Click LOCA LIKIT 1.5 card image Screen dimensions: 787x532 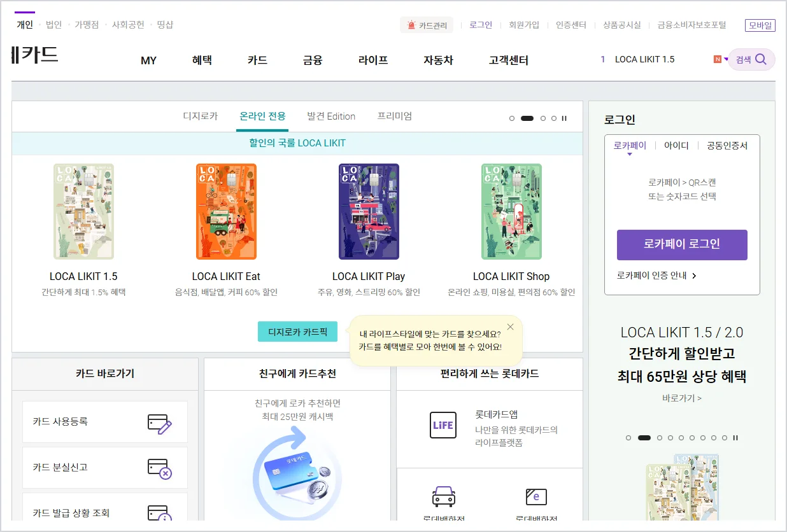pyautogui.click(x=83, y=212)
